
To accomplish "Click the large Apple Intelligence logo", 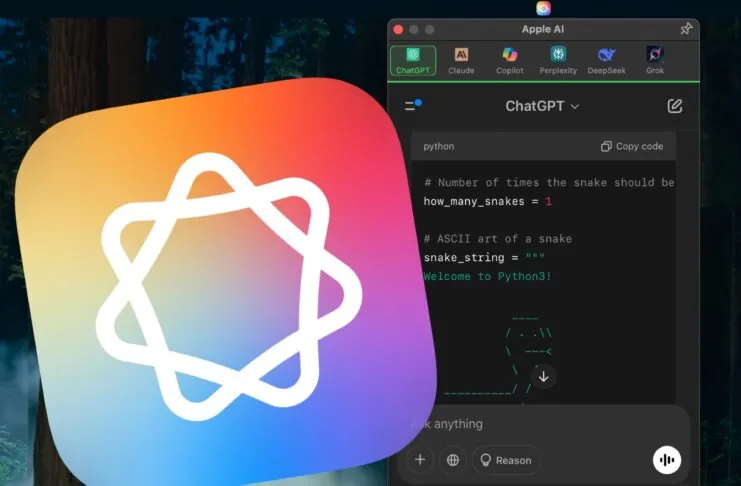I will 224,284.
